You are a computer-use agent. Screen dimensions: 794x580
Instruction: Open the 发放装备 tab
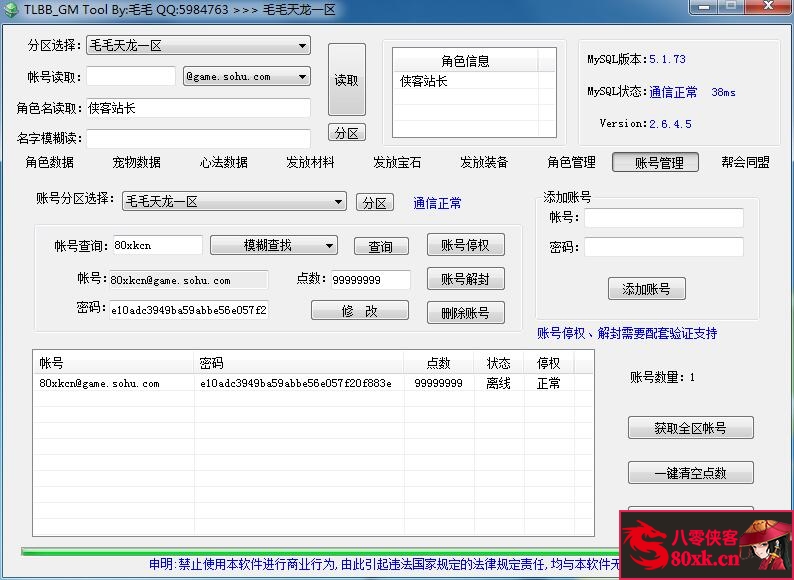(x=484, y=163)
